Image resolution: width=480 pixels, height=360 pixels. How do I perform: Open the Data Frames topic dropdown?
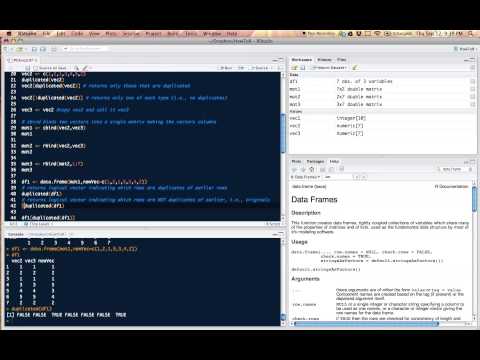tap(306, 177)
